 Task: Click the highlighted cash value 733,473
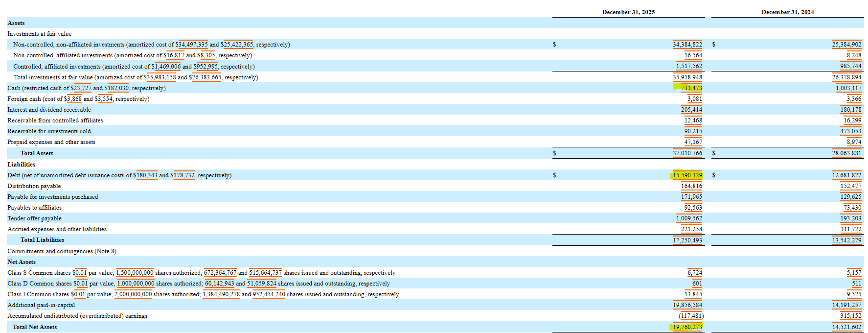click(x=691, y=88)
